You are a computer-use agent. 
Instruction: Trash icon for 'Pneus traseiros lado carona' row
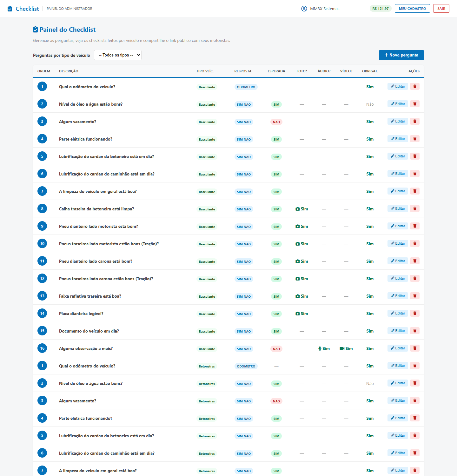click(x=415, y=278)
